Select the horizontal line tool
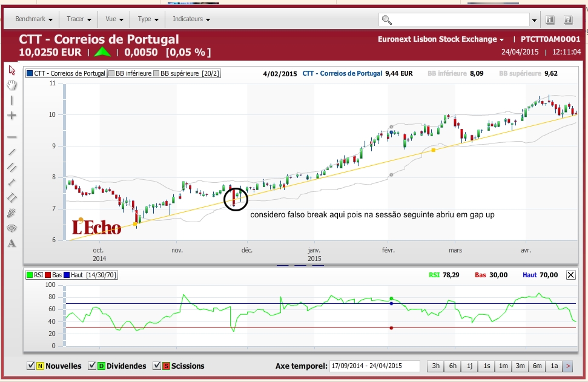The height and width of the screenshot is (382, 588). click(x=12, y=137)
